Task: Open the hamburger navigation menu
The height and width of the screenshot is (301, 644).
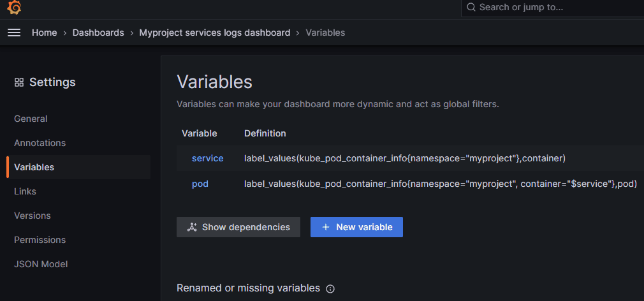Action: [14, 33]
